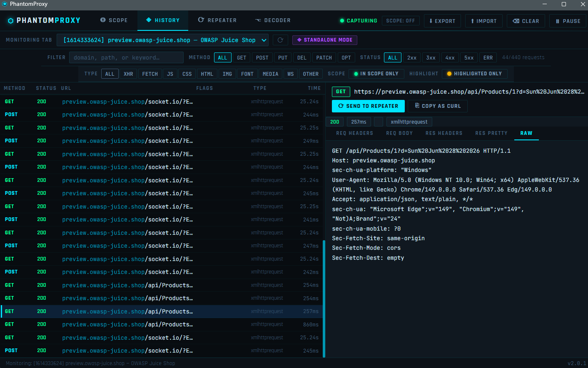588x368 pixels.
Task: Filter by PATCH method
Action: click(x=324, y=57)
